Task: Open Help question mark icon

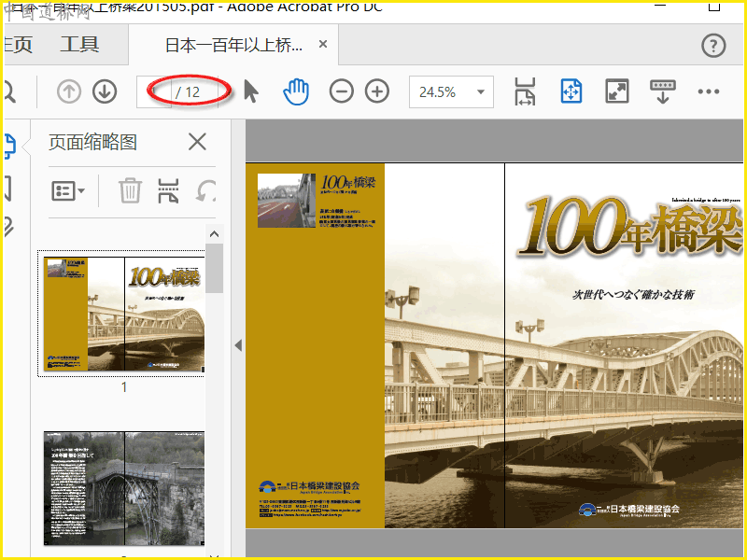Action: tap(713, 46)
